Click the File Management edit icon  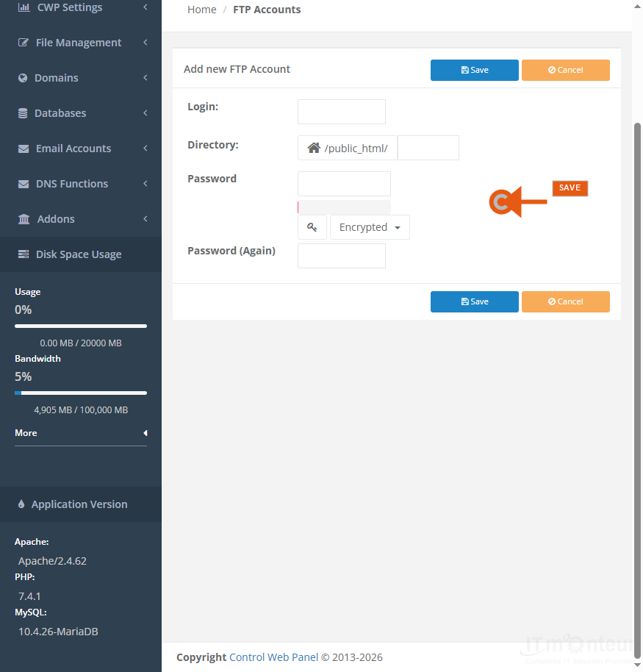coord(24,43)
